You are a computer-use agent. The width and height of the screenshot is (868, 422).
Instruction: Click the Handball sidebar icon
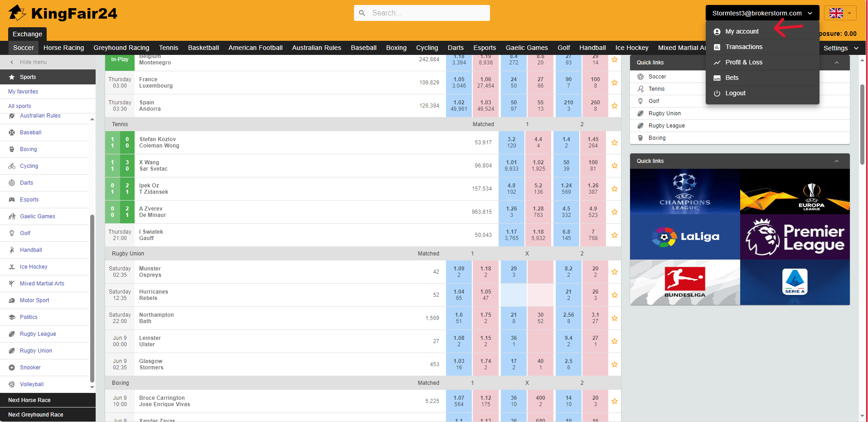pyautogui.click(x=12, y=250)
